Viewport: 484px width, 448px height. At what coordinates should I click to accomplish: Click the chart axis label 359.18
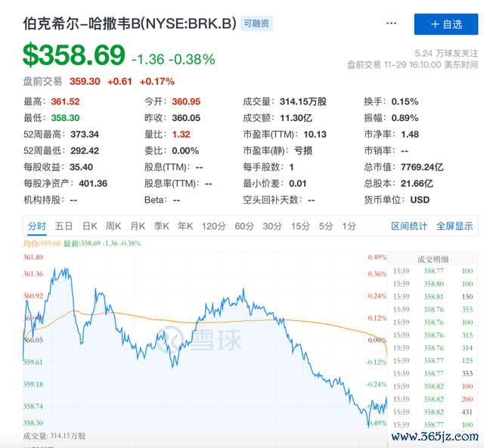pos(33,384)
